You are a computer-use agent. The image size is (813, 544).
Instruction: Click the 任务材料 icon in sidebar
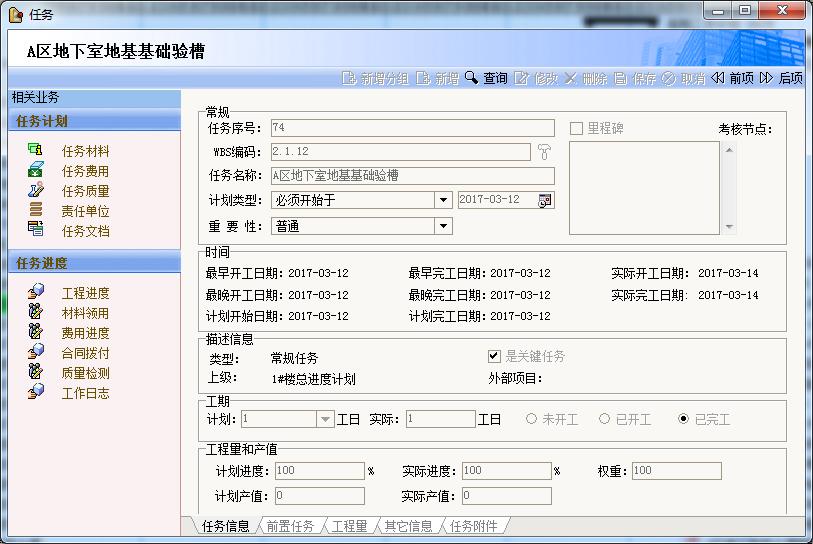tap(36, 151)
